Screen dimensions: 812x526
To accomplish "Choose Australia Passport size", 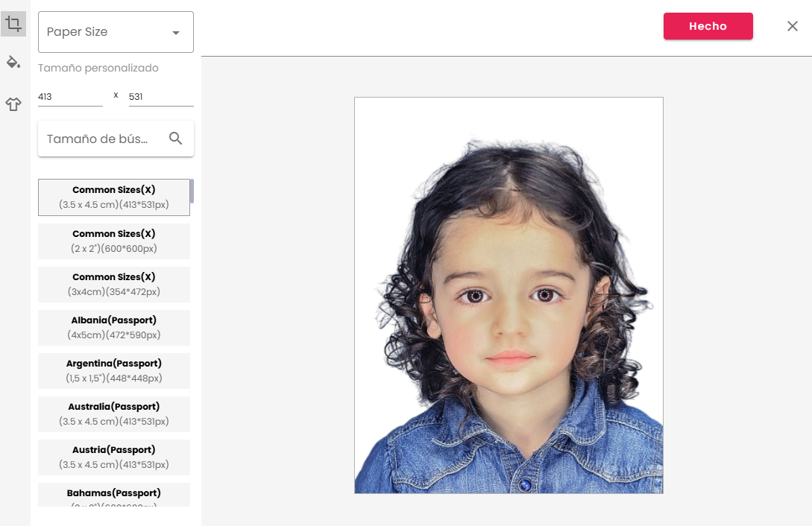I will point(114,413).
